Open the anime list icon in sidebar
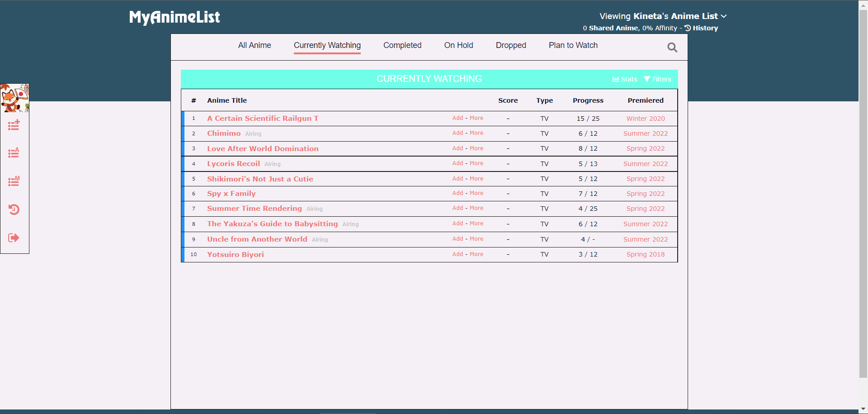The height and width of the screenshot is (414, 868). (x=14, y=153)
